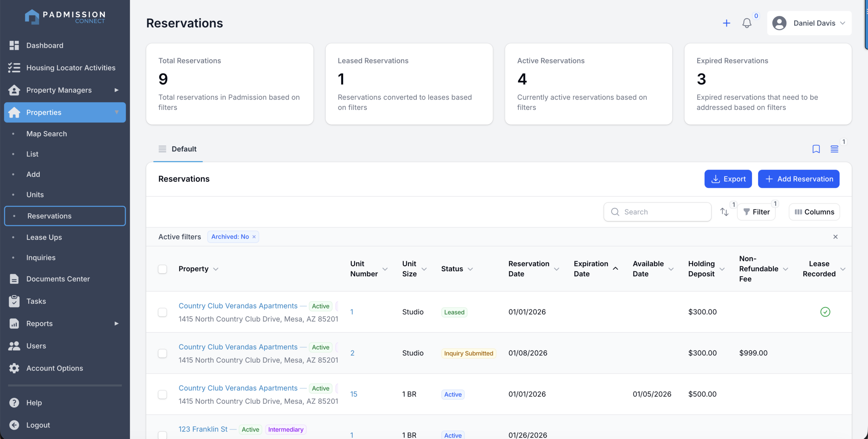Click the Export button
Screen dimensions: 868x439
click(728, 179)
